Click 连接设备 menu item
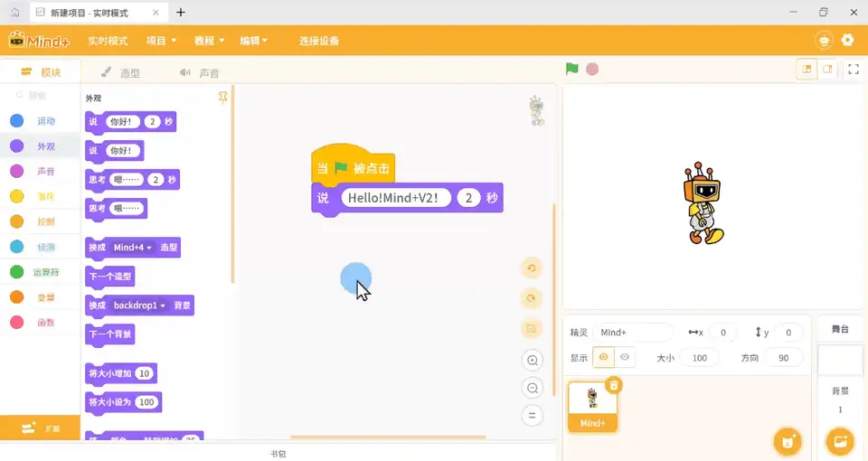 click(x=319, y=41)
